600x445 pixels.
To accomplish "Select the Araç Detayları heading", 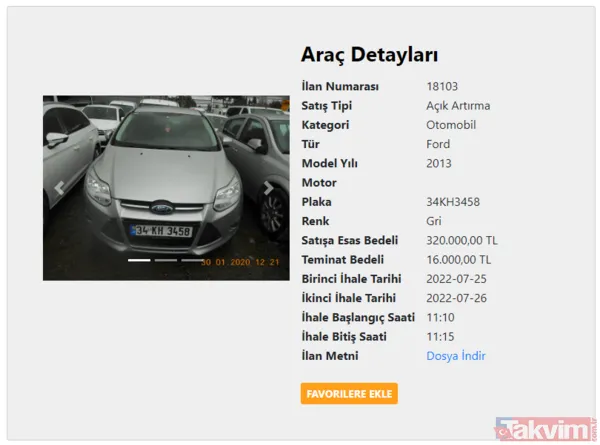I will point(369,54).
